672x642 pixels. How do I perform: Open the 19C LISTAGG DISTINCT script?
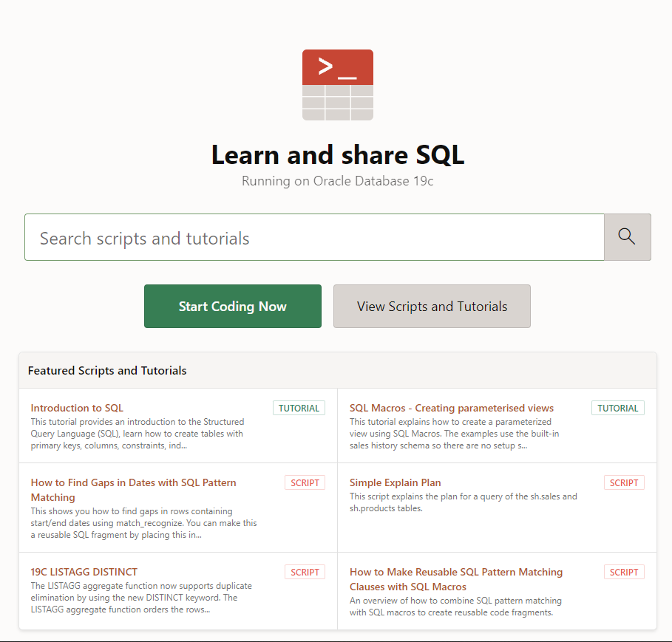click(x=84, y=572)
